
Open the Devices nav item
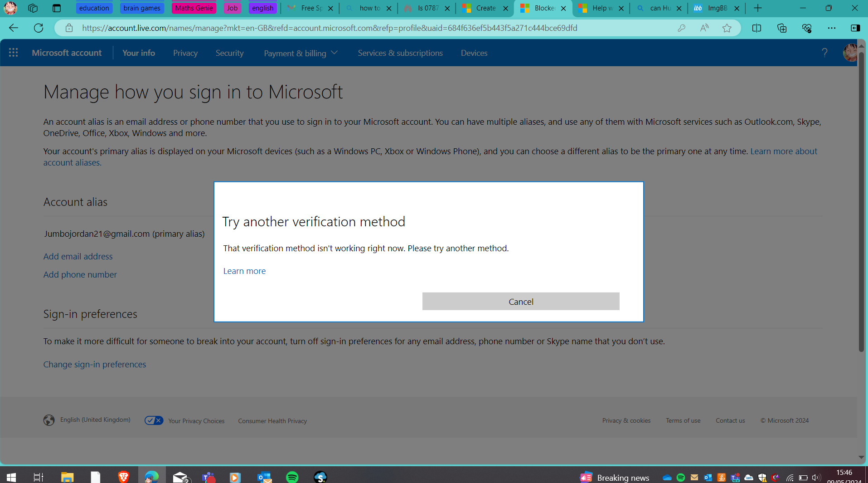click(474, 53)
